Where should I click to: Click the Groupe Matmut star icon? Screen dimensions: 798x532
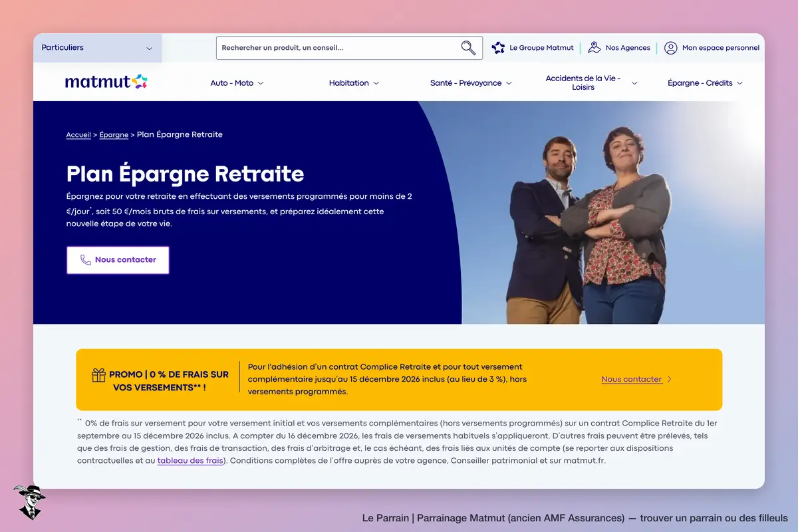[498, 48]
